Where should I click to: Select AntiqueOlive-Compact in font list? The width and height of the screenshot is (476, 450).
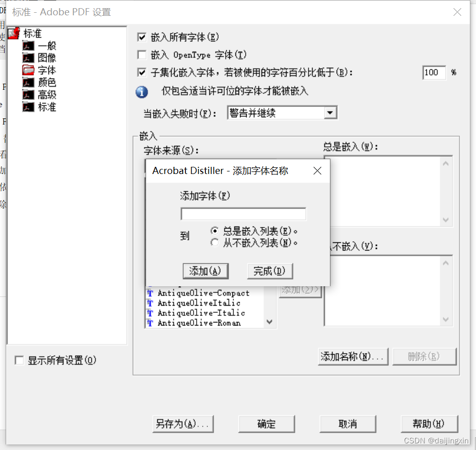click(x=203, y=293)
